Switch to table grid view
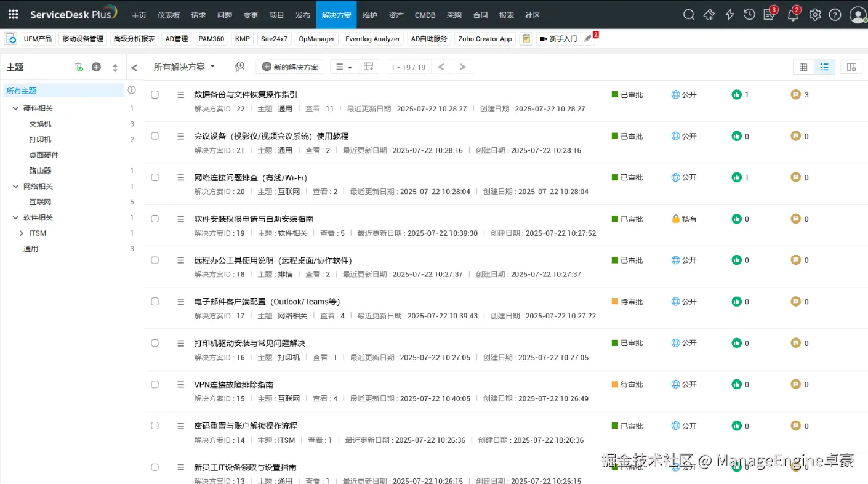 coord(803,67)
